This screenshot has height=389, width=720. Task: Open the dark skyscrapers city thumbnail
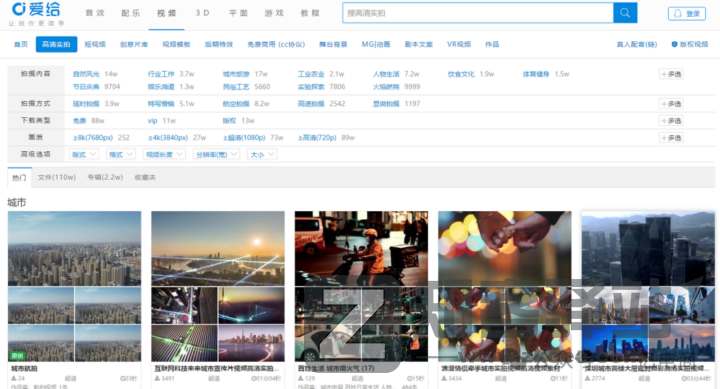[x=648, y=248]
